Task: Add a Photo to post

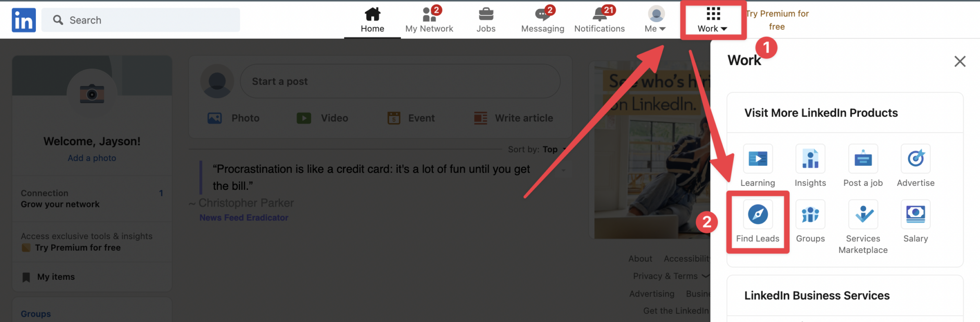Action: coord(234,118)
